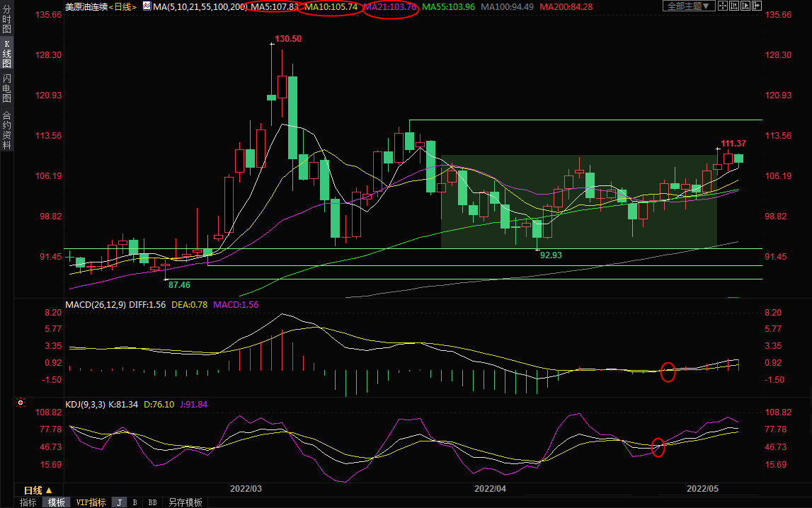This screenshot has height=508, width=812.
Task: Open 合约资料 in the left sidebar
Action: 6,130
